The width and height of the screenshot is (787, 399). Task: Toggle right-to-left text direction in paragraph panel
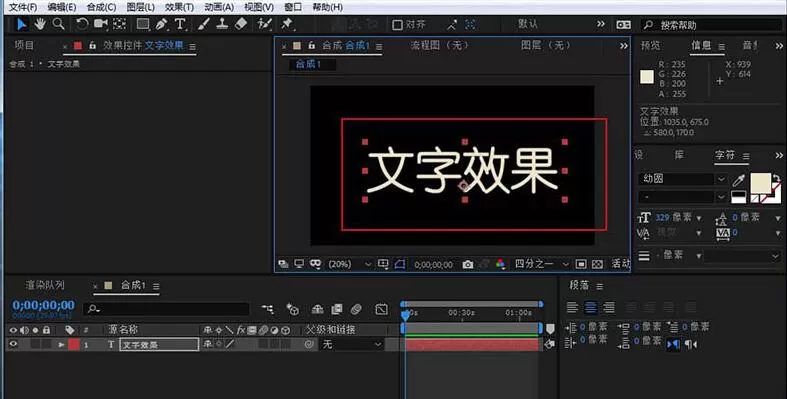(x=691, y=344)
